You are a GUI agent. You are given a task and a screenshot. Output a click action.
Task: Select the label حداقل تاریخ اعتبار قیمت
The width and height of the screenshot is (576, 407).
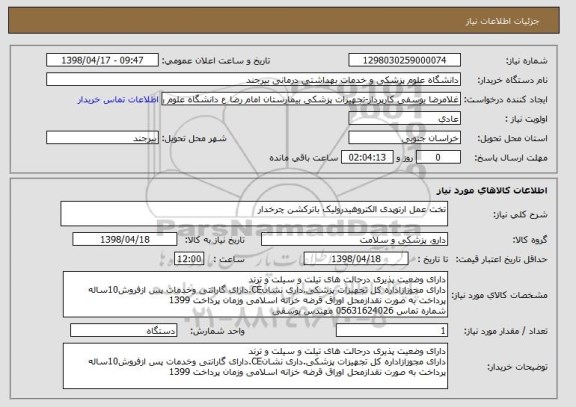(502, 260)
